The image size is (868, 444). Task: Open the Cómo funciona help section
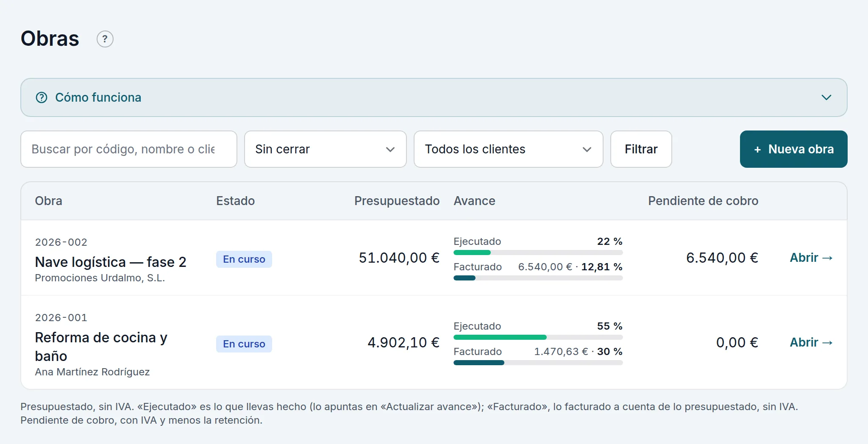coord(434,97)
